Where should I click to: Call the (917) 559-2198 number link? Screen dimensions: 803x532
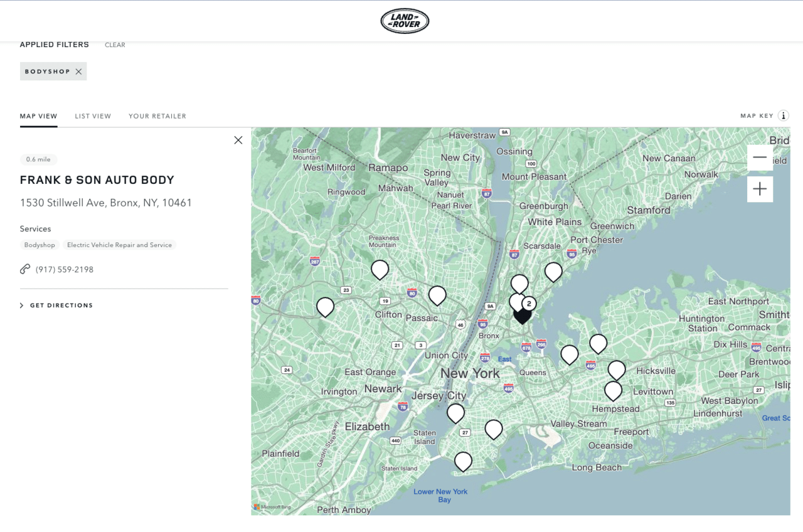[x=65, y=269]
